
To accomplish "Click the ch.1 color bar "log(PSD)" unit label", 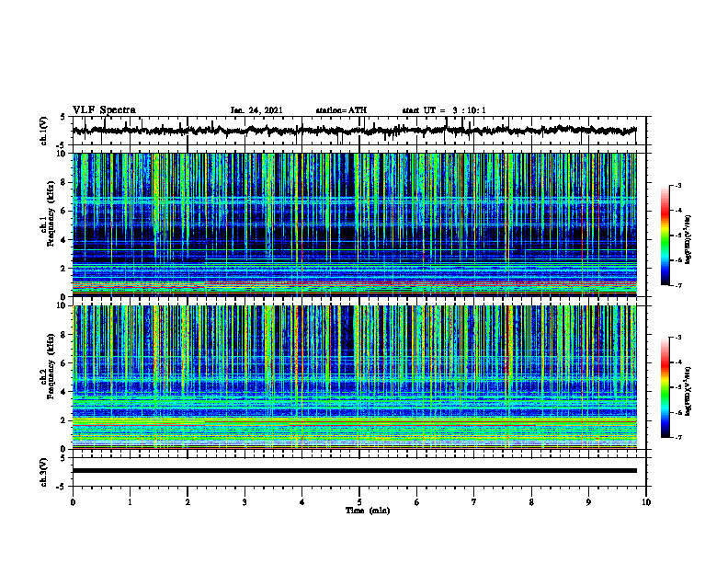I will (688, 239).
